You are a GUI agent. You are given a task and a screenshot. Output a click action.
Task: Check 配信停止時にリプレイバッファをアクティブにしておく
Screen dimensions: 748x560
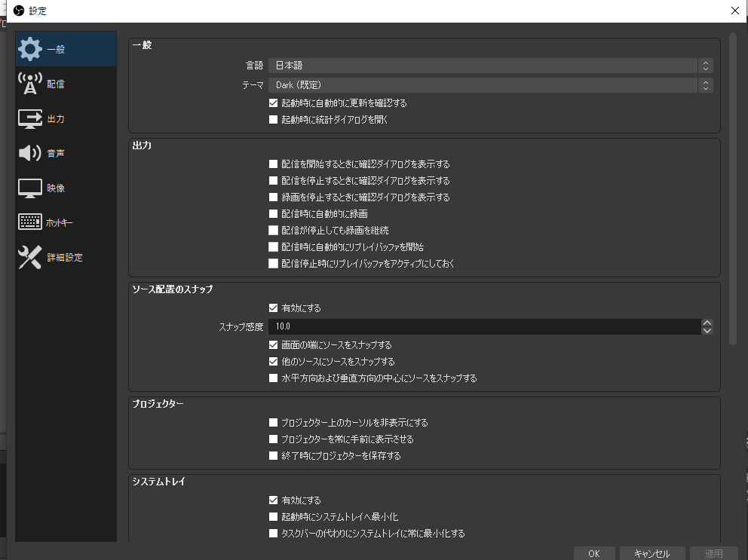pos(274,263)
